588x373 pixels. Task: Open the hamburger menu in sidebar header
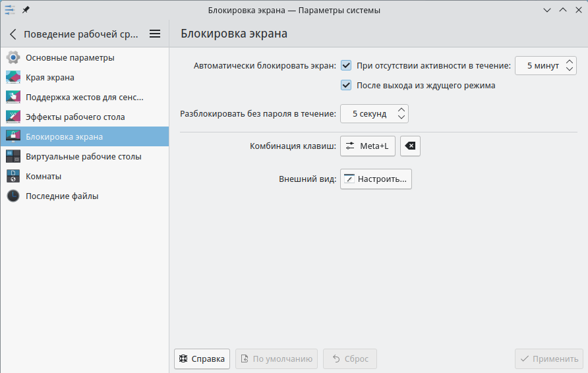155,34
